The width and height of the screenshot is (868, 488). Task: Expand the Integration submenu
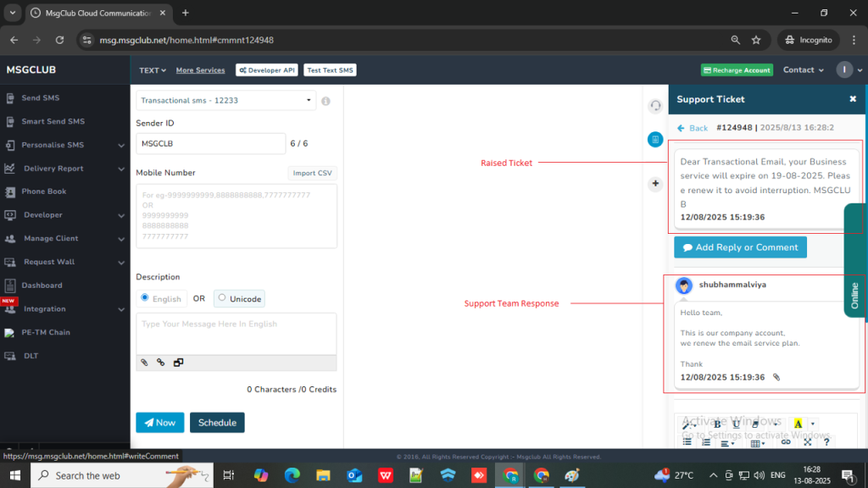pyautogui.click(x=64, y=308)
